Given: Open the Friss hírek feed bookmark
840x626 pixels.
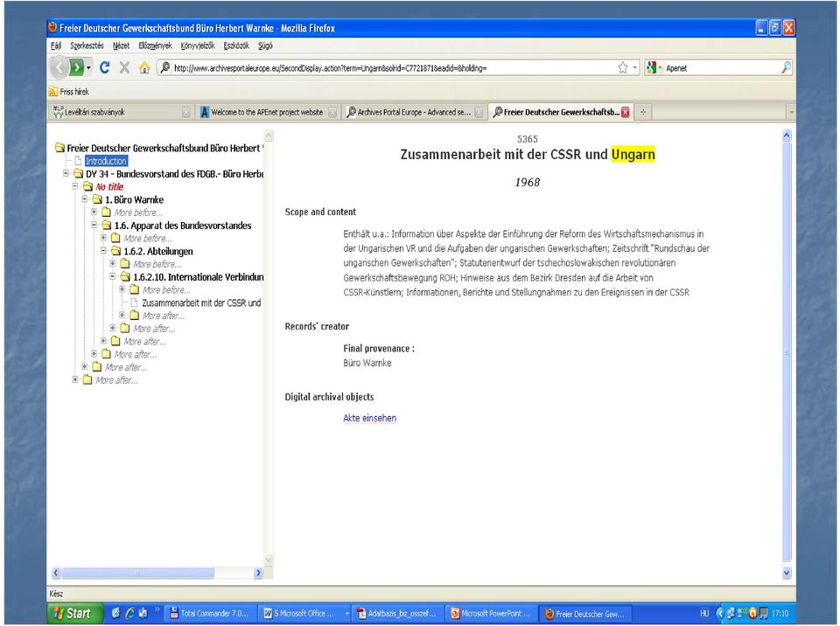Looking at the screenshot, I should (x=69, y=92).
